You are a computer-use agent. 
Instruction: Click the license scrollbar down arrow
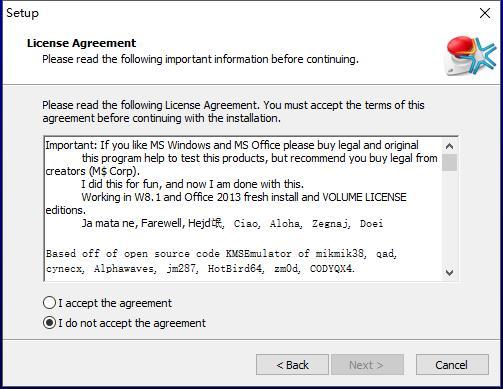coord(449,273)
